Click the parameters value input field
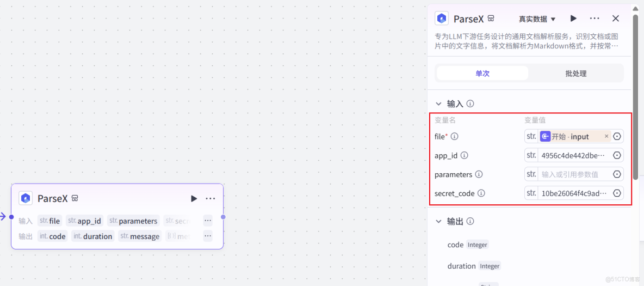644x286 pixels. [573, 174]
